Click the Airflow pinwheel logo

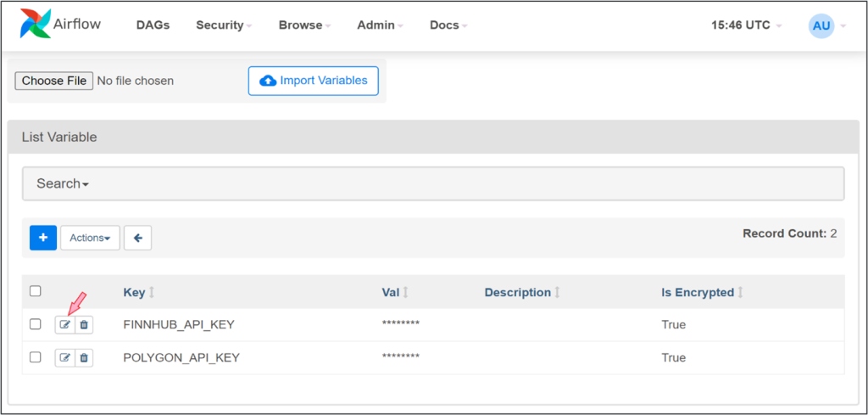35,25
